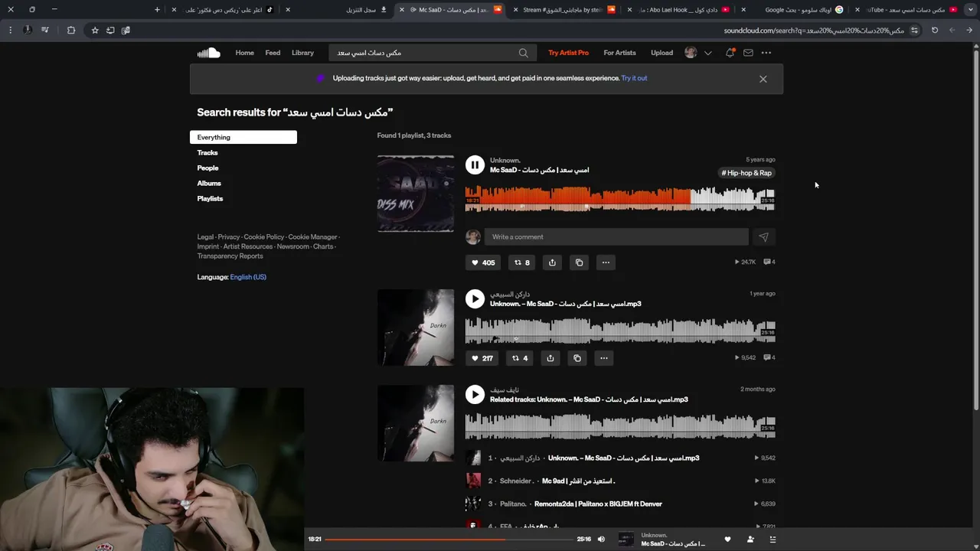980x551 pixels.
Task: Open the notifications bell
Action: (x=730, y=53)
